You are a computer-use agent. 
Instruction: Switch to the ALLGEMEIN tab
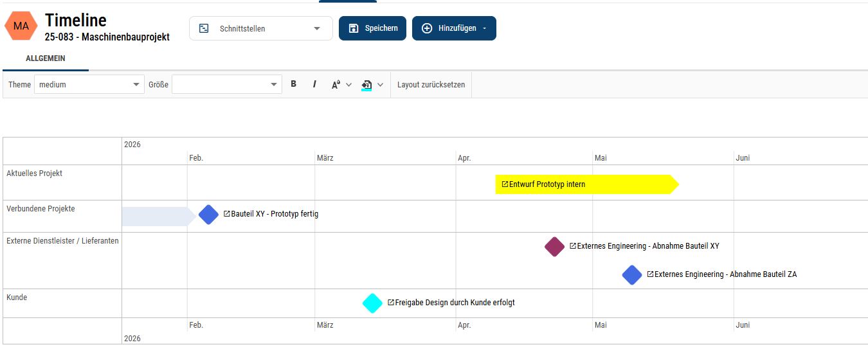pyautogui.click(x=45, y=58)
